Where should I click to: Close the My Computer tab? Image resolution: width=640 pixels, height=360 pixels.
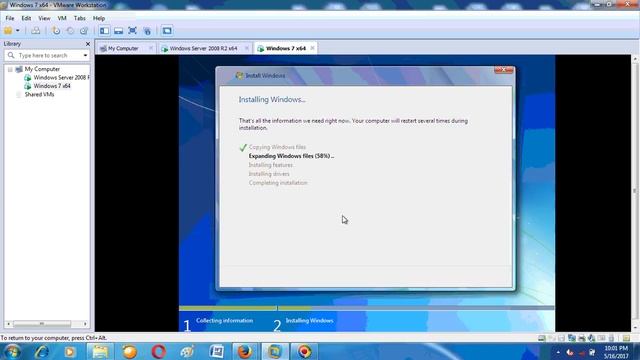tap(151, 48)
